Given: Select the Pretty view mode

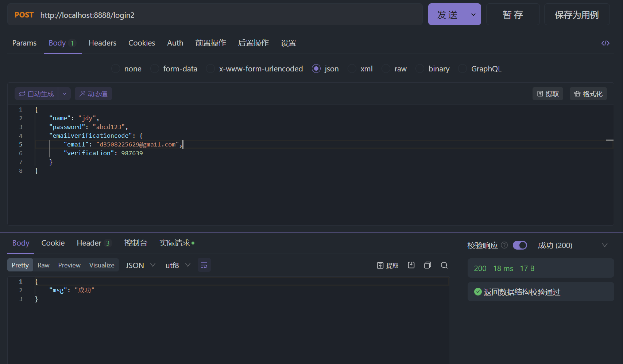Looking at the screenshot, I should (x=20, y=265).
